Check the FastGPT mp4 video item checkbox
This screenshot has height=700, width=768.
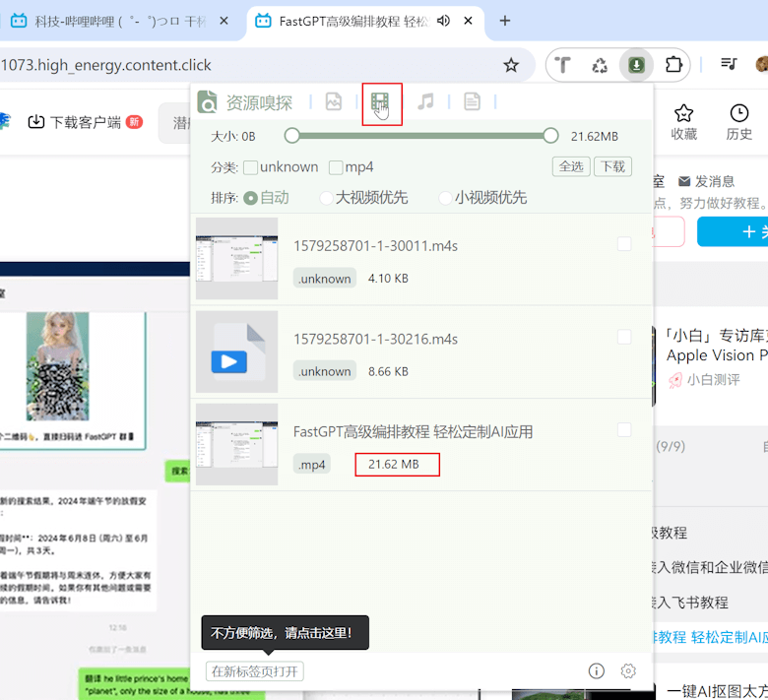(x=624, y=430)
